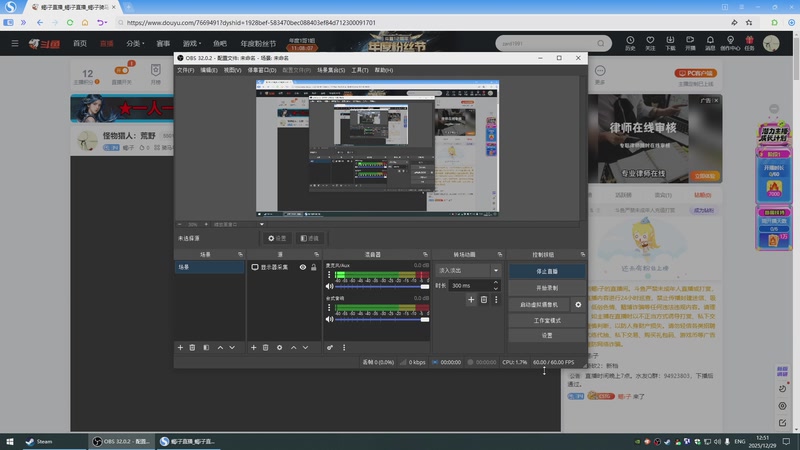Mute the 台式音响 audio channel
This screenshot has height=450, width=800.
coord(329,317)
